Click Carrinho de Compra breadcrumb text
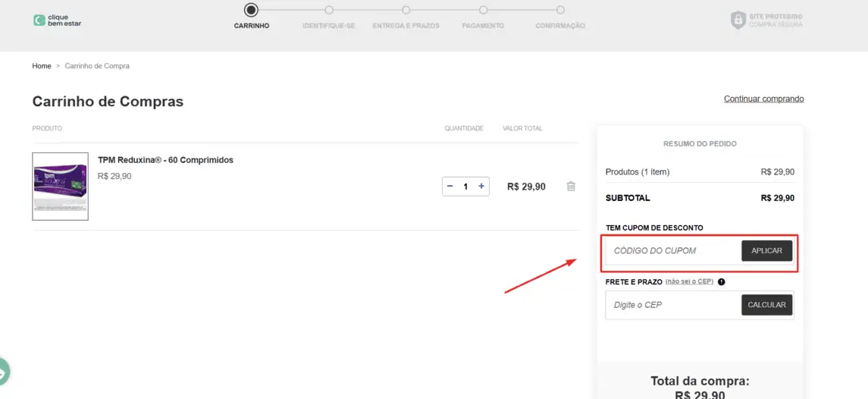 coord(98,66)
